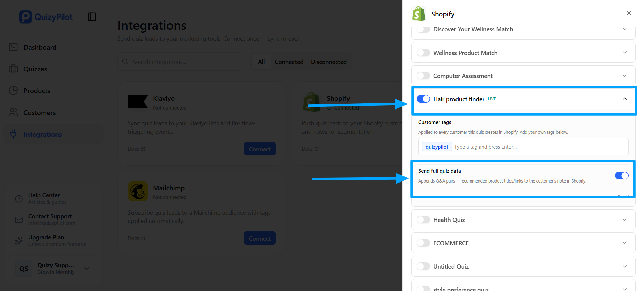Click the Contact Support envelope icon

pos(19,220)
